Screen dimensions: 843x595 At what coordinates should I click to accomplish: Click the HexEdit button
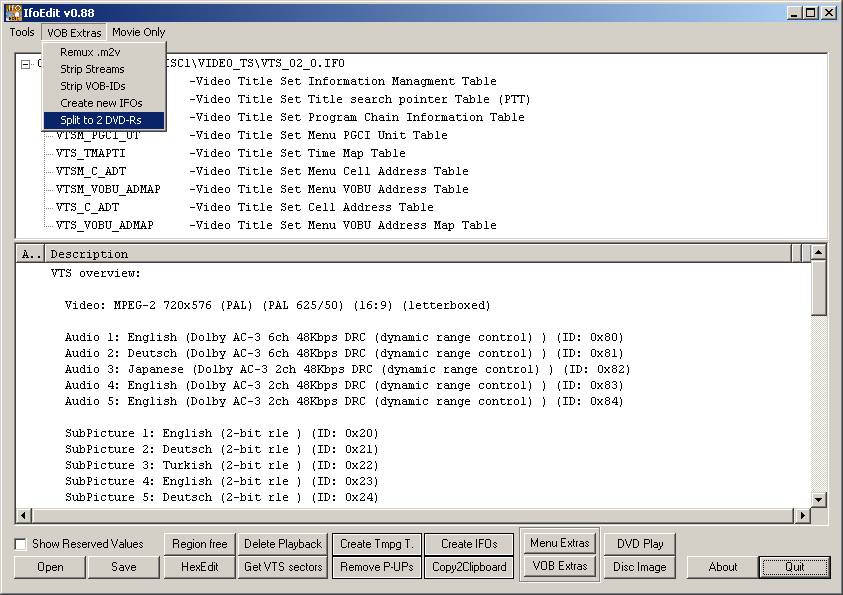click(x=199, y=567)
